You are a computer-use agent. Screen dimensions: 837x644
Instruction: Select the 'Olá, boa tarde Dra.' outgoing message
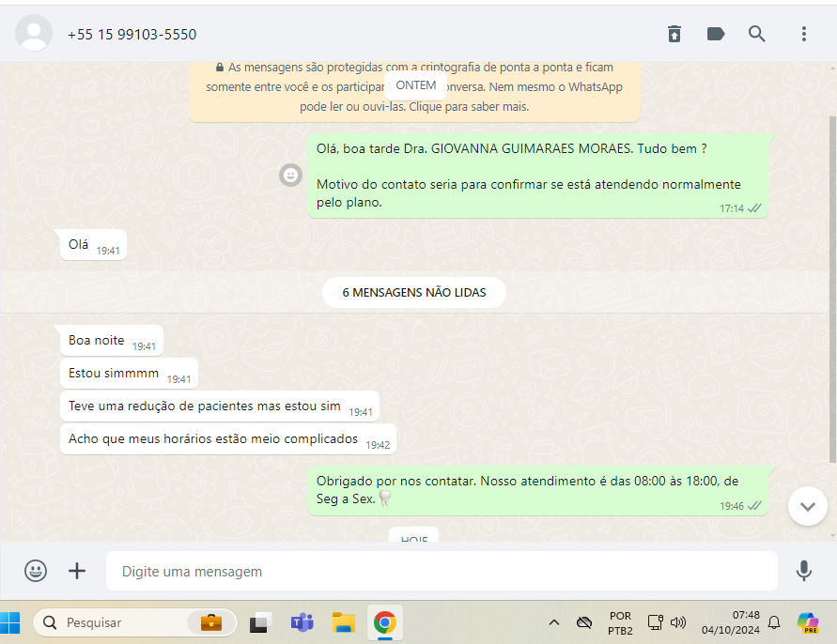538,176
